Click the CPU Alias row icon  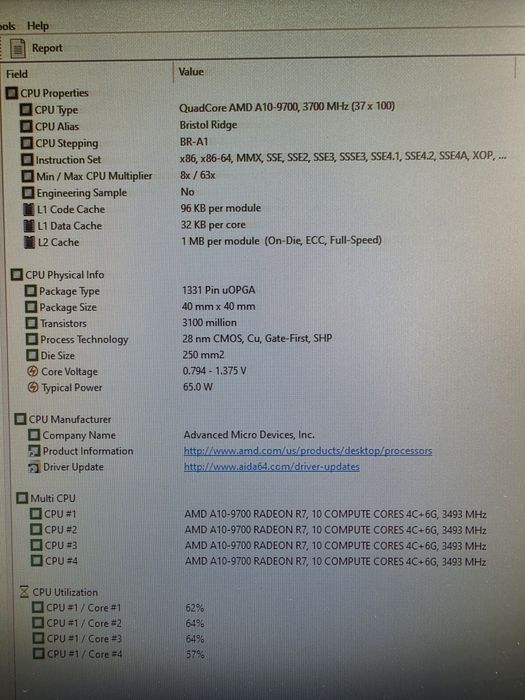tap(27, 126)
